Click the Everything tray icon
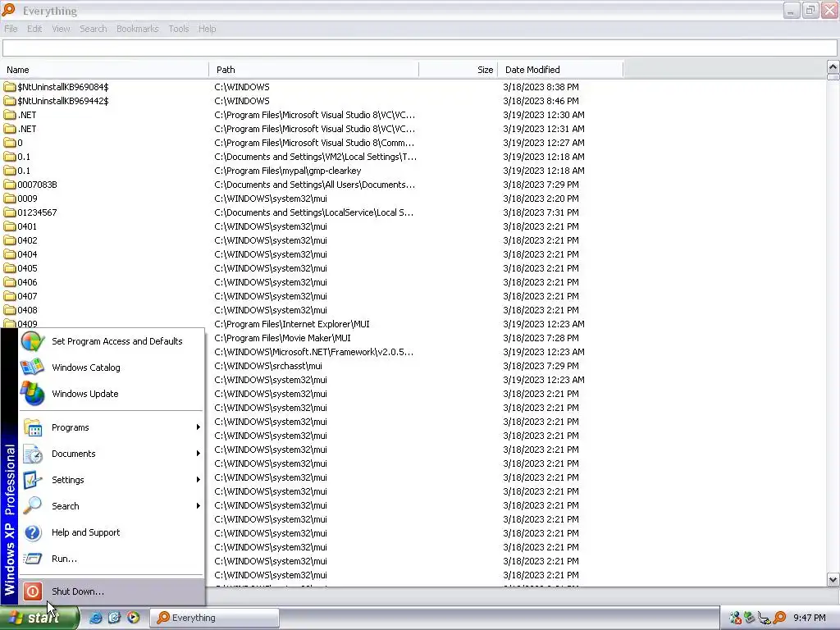Screen dimensions: 840x630 [x=780, y=618]
